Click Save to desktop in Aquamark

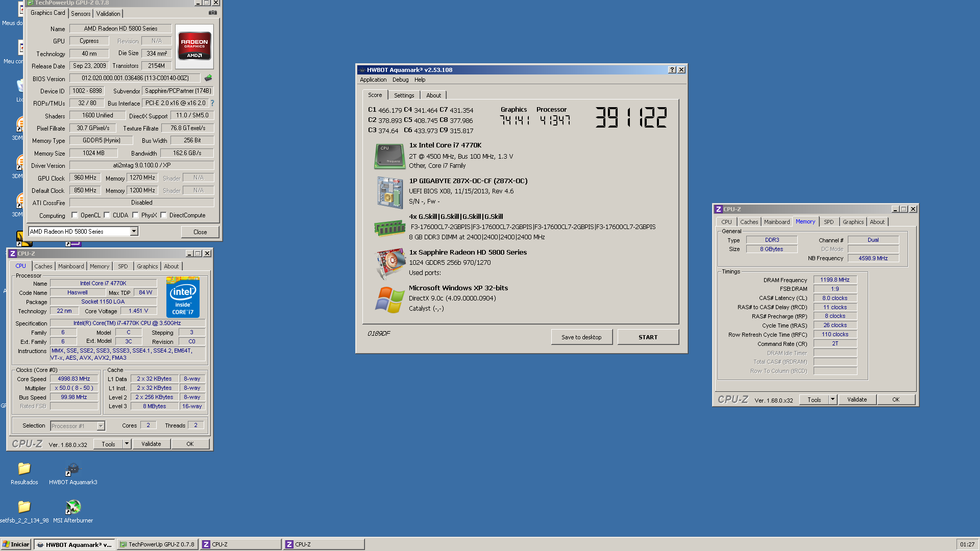(x=581, y=337)
